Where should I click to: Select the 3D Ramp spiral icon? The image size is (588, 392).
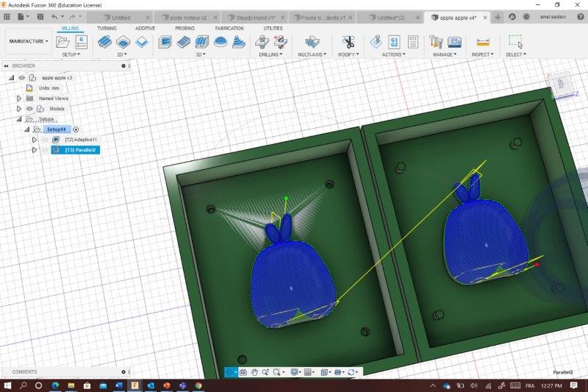[x=238, y=42]
